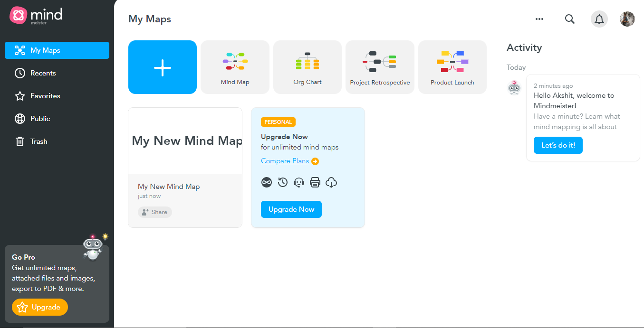Click the My New Mind Map title text

pyautogui.click(x=169, y=187)
